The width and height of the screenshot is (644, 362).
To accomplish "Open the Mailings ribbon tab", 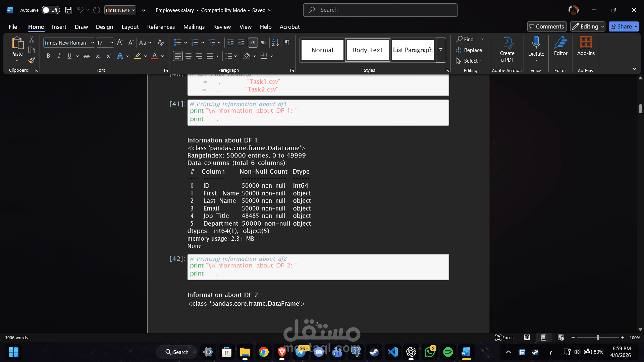I will click(x=194, y=27).
